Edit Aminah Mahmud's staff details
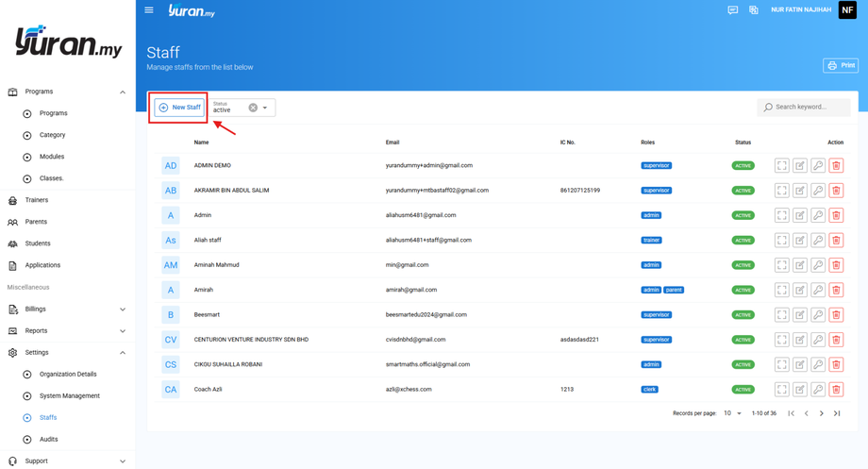Image resolution: width=868 pixels, height=469 pixels. click(x=799, y=265)
